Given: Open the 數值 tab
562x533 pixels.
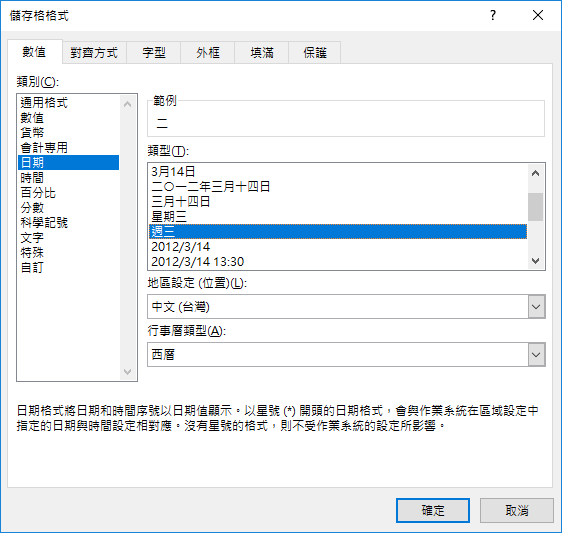Looking at the screenshot, I should pos(34,52).
